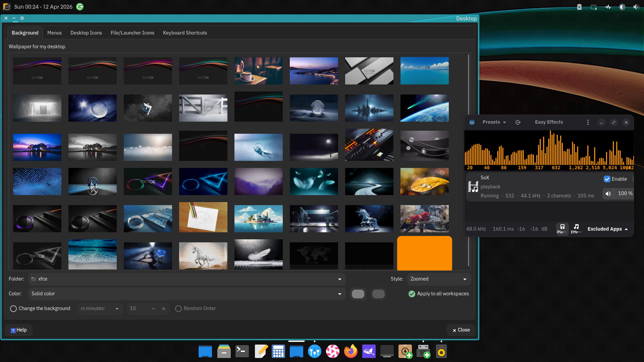Disable the SoX Enable checkbox
644x362 pixels.
click(607, 179)
